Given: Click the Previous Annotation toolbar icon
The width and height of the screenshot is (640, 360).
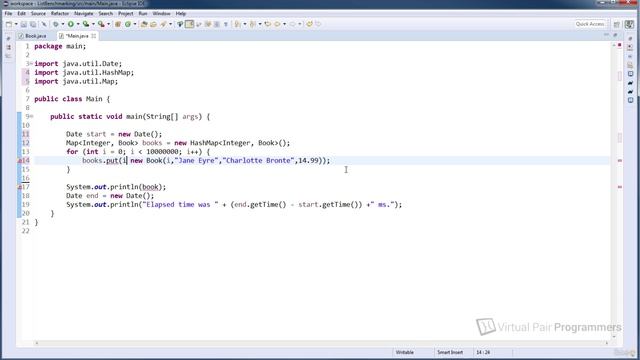Looking at the screenshot, I should (253, 24).
